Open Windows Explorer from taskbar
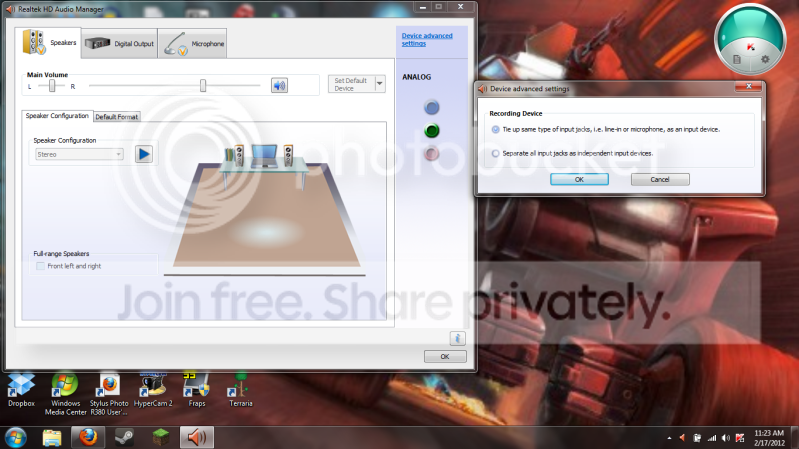This screenshot has width=799, height=449. pos(51,438)
